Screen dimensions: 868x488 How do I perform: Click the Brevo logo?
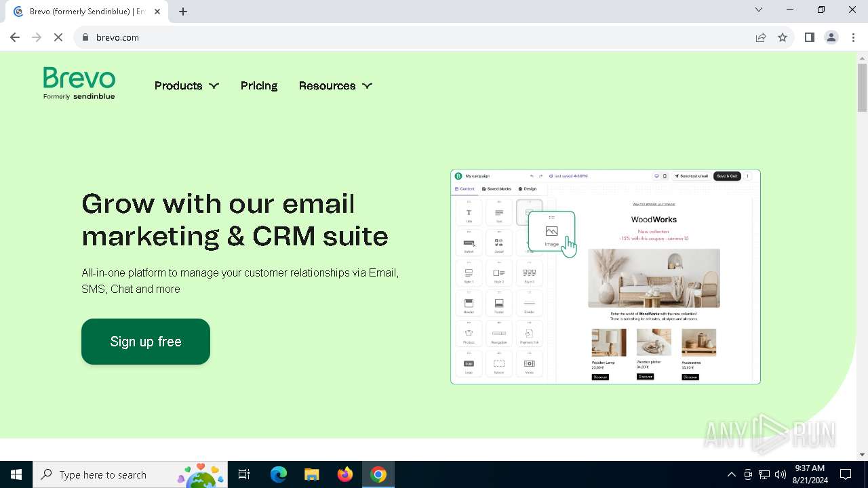tap(79, 83)
